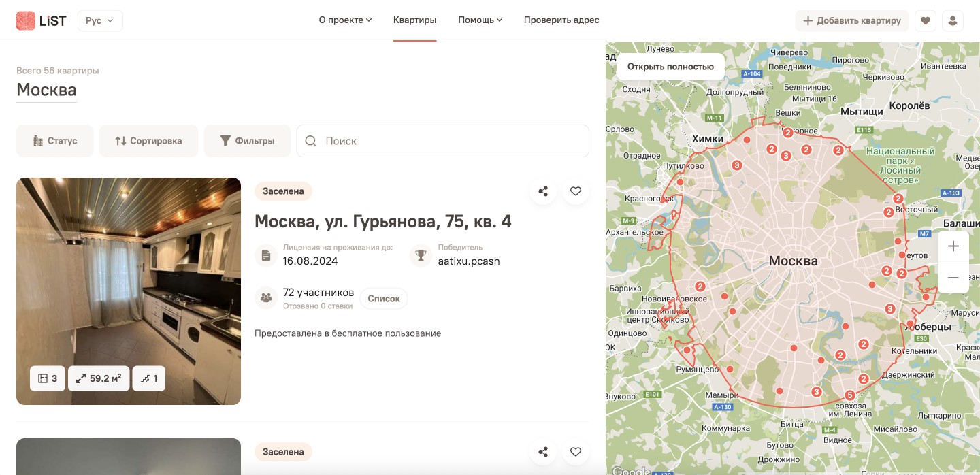
Task: Open the Сортировка options
Action: (x=148, y=141)
